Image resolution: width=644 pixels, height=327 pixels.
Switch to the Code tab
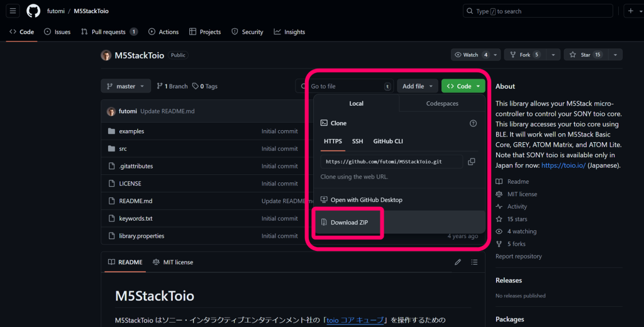click(22, 31)
